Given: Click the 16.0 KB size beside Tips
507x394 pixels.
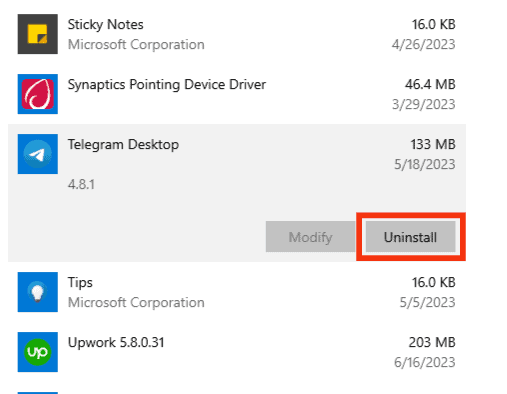Looking at the screenshot, I should pos(434,282).
